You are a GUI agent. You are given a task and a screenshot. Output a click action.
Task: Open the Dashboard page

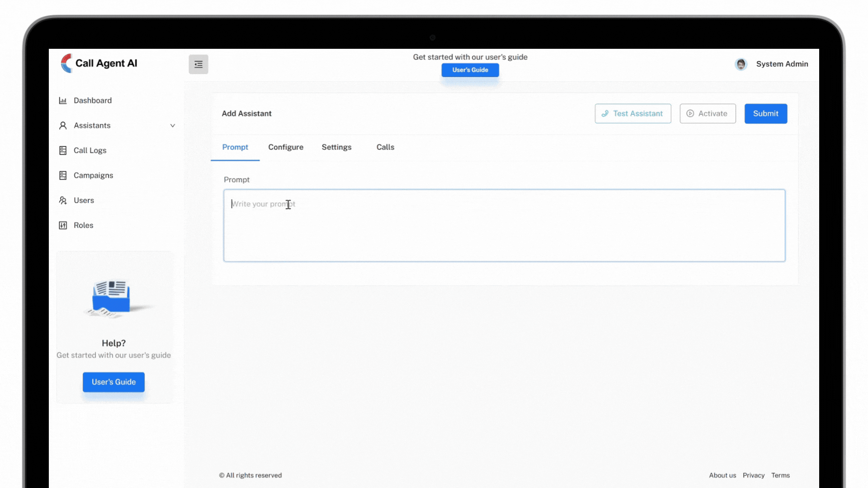93,100
